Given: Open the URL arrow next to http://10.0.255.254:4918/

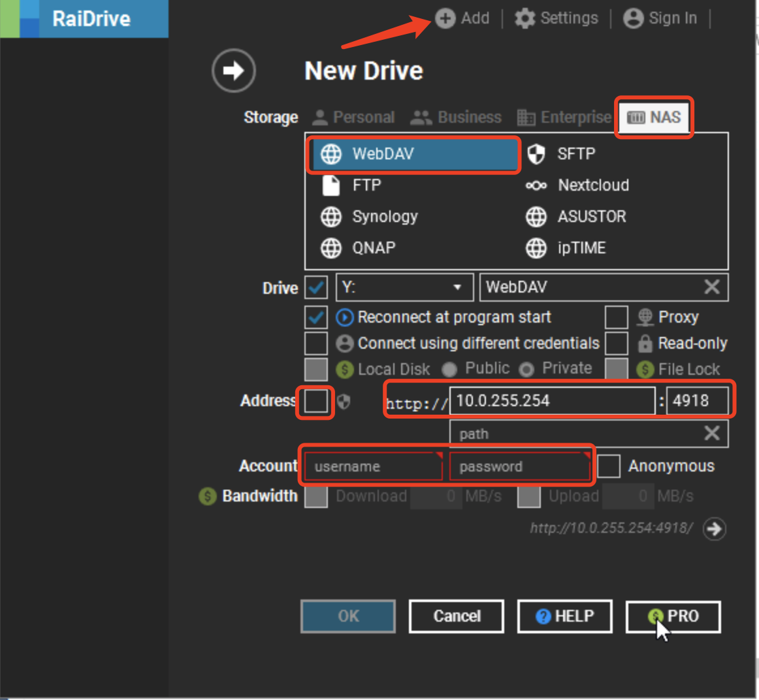Looking at the screenshot, I should point(715,529).
